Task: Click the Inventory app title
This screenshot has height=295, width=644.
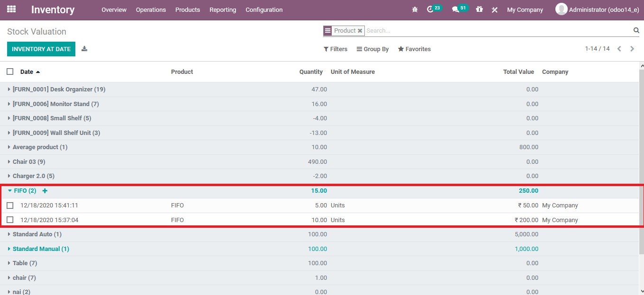Action: click(x=53, y=9)
